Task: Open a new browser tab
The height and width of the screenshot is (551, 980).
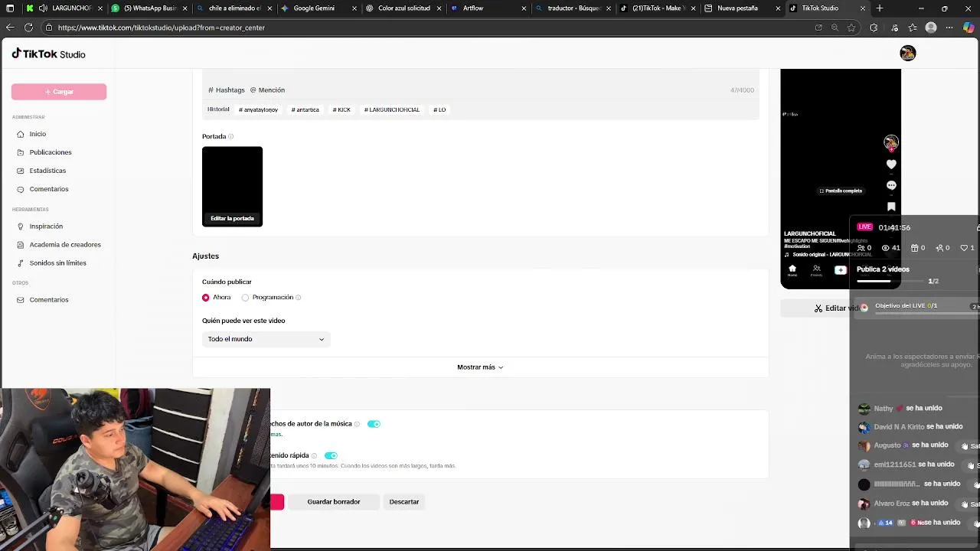Action: (880, 8)
